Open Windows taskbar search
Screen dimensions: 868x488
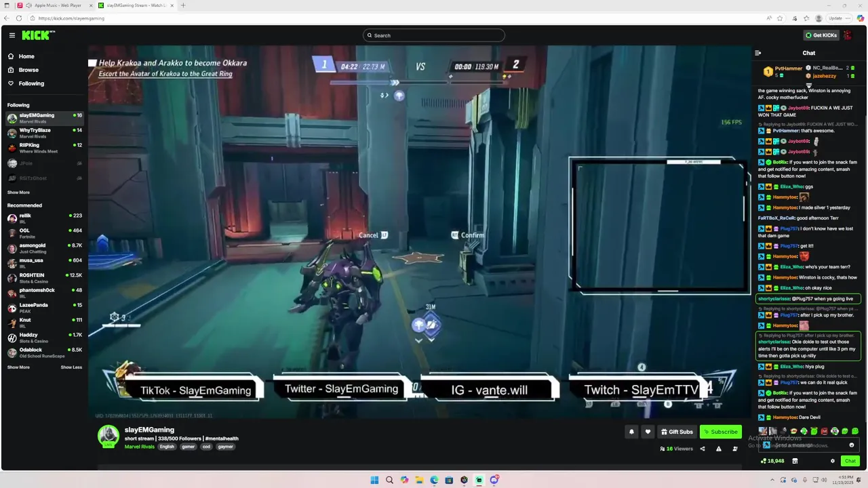(389, 480)
